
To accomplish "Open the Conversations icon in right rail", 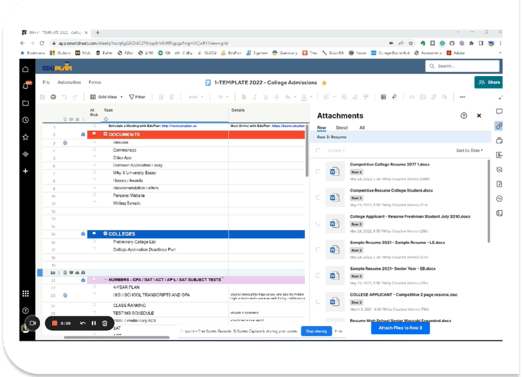I will (x=499, y=111).
